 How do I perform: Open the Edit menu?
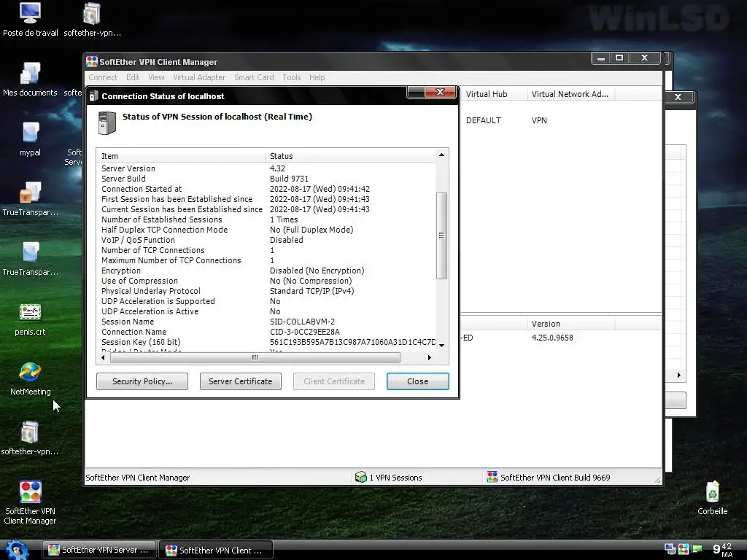(133, 77)
